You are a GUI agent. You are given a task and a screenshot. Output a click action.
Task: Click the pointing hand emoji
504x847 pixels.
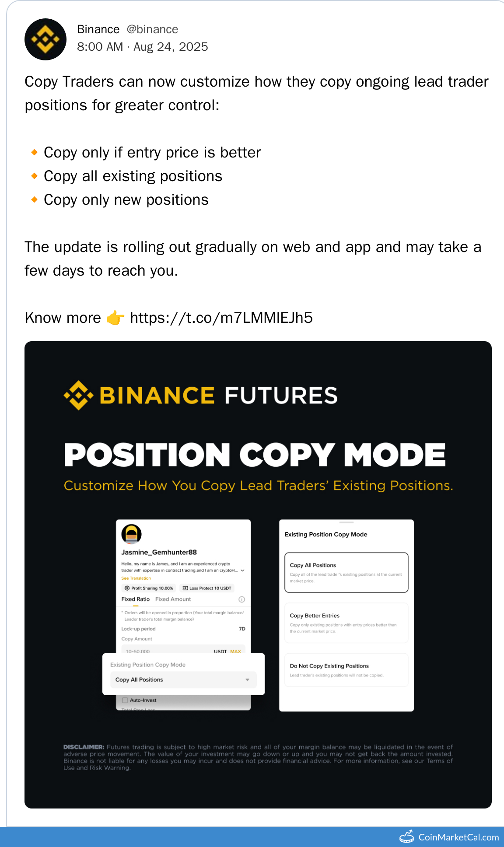115,318
